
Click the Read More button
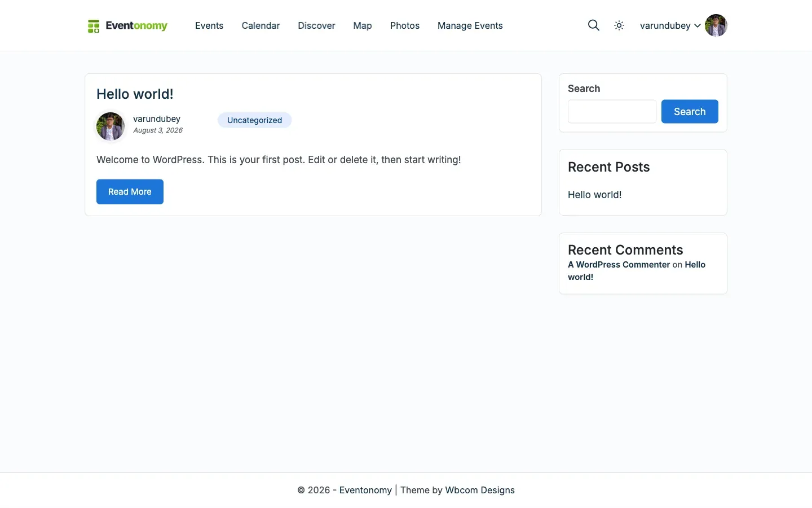[x=130, y=192]
